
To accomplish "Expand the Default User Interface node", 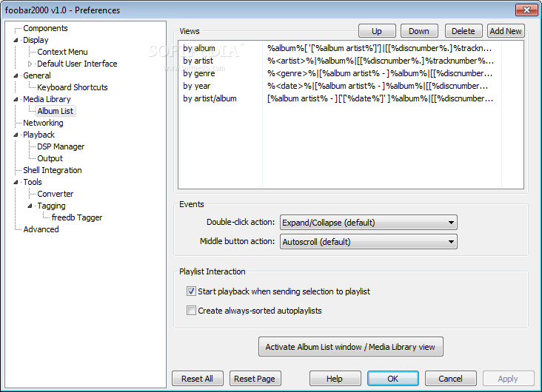I will tap(30, 64).
